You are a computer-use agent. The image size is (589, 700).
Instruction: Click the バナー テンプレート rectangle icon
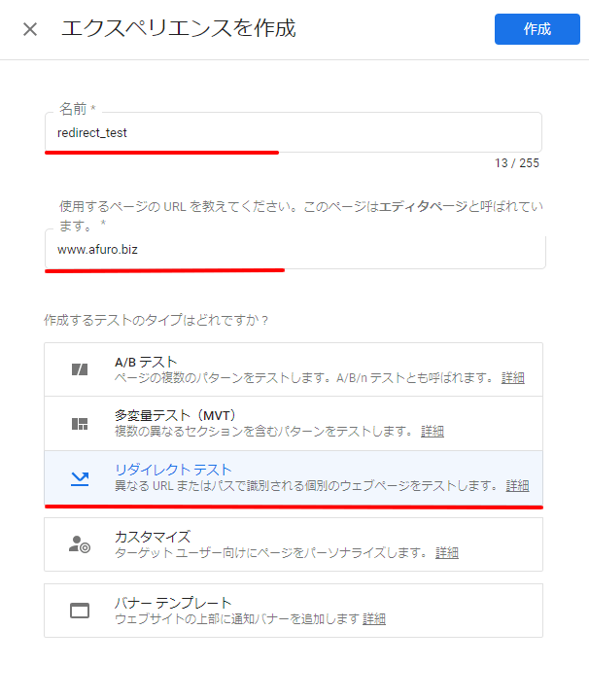[80, 611]
